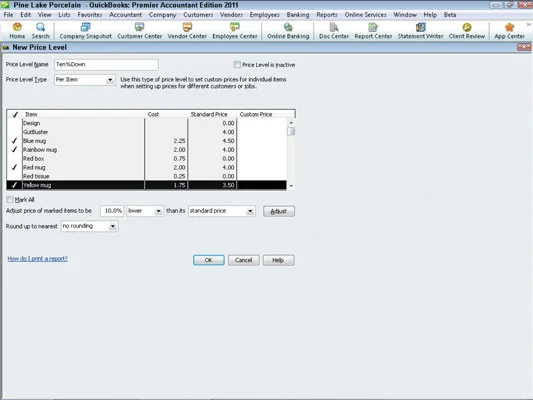Select the Red tissue item row
Viewport: 533px width, 400px height.
pyautogui.click(x=147, y=176)
